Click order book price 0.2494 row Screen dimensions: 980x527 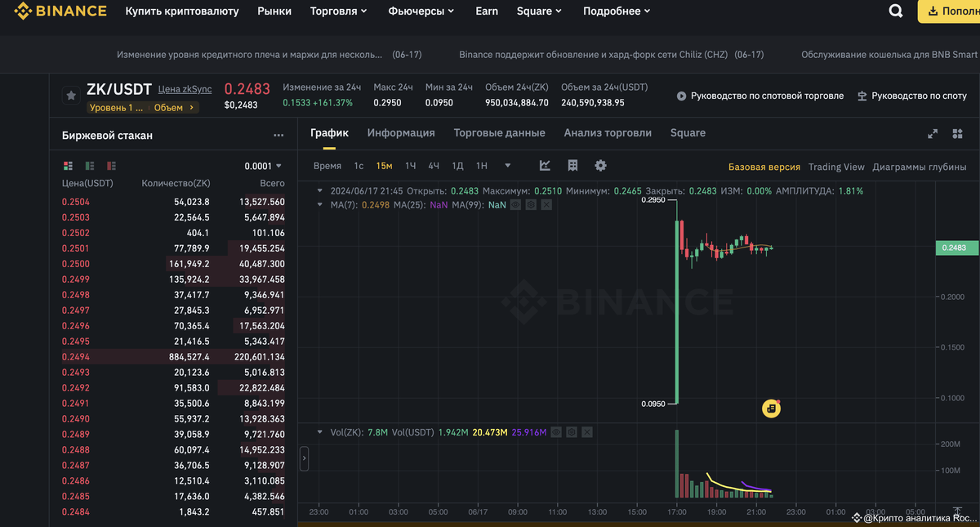[174, 357]
